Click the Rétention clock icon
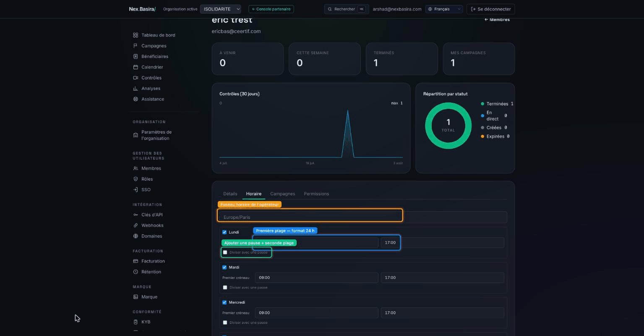 click(136, 272)
